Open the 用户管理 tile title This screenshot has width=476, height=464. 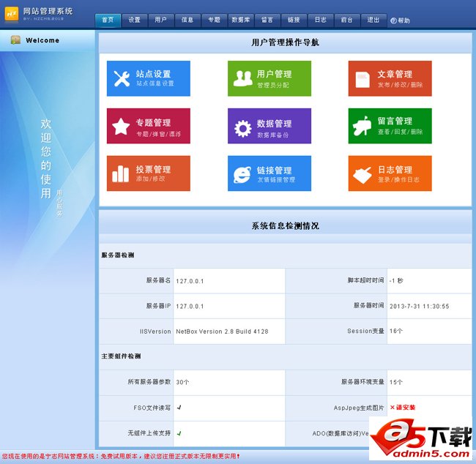pos(274,74)
